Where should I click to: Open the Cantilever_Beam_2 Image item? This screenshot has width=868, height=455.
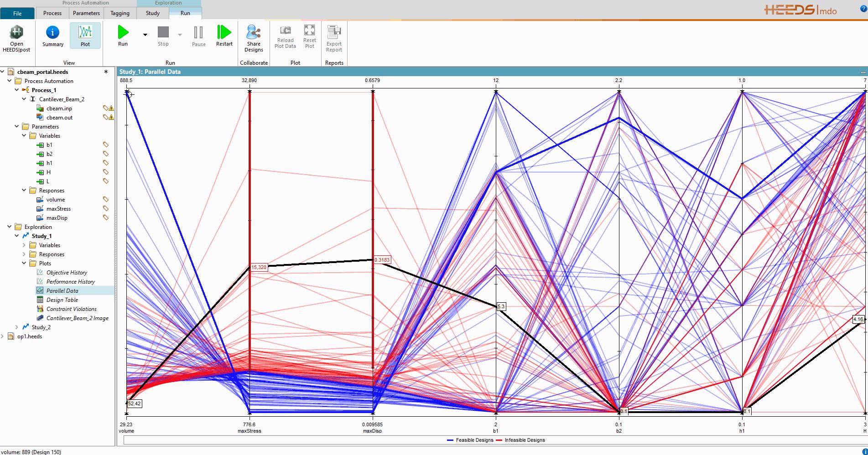click(77, 318)
